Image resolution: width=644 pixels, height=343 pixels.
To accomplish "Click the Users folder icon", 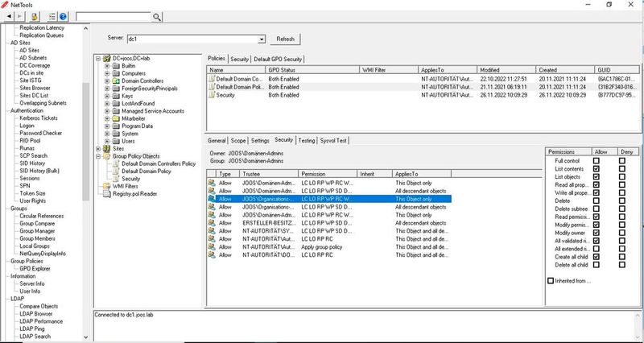I will [x=116, y=141].
